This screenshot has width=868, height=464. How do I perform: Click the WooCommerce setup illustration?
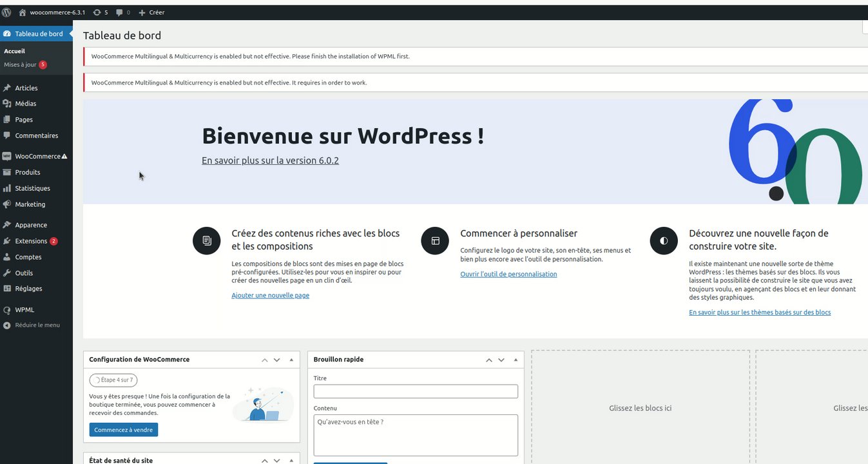click(262, 404)
